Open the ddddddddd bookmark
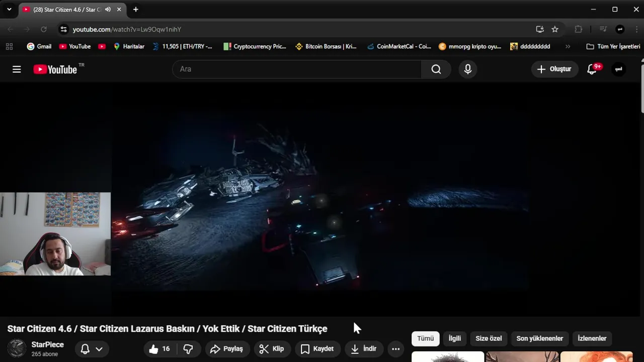644x362 pixels. (x=530, y=46)
